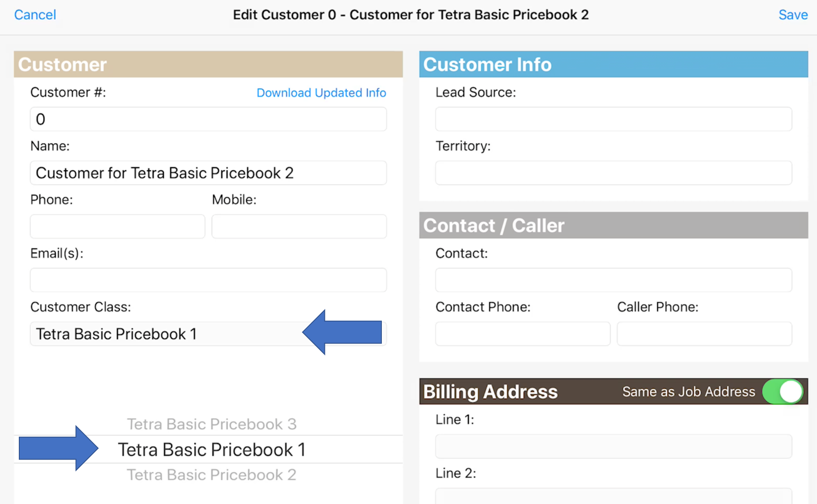Select Tetra Basic Pricebook 3 in picker
The image size is (817, 504).
pyautogui.click(x=212, y=424)
